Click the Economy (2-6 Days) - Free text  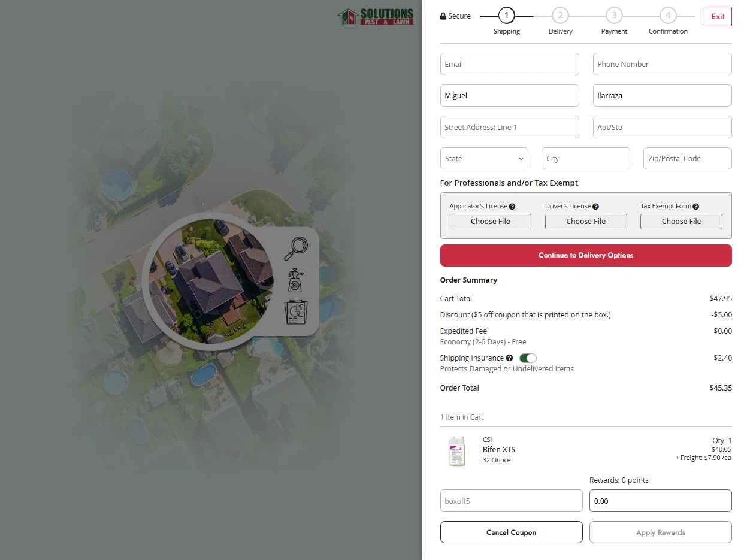click(x=483, y=342)
